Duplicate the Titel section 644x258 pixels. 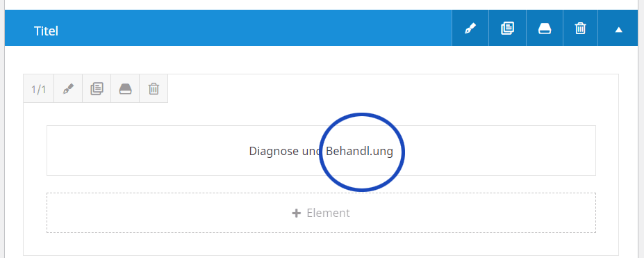(x=507, y=29)
